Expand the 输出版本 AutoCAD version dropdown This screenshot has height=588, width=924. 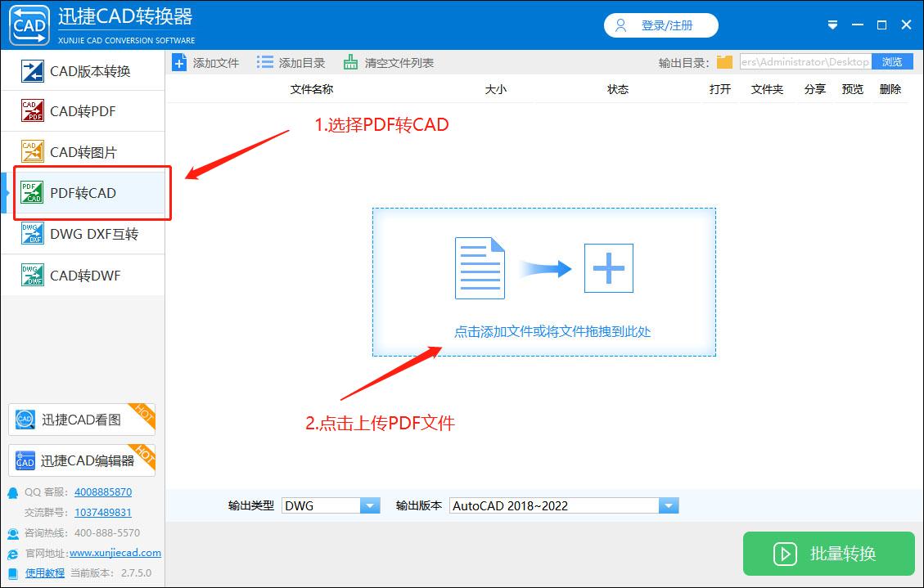pos(669,505)
